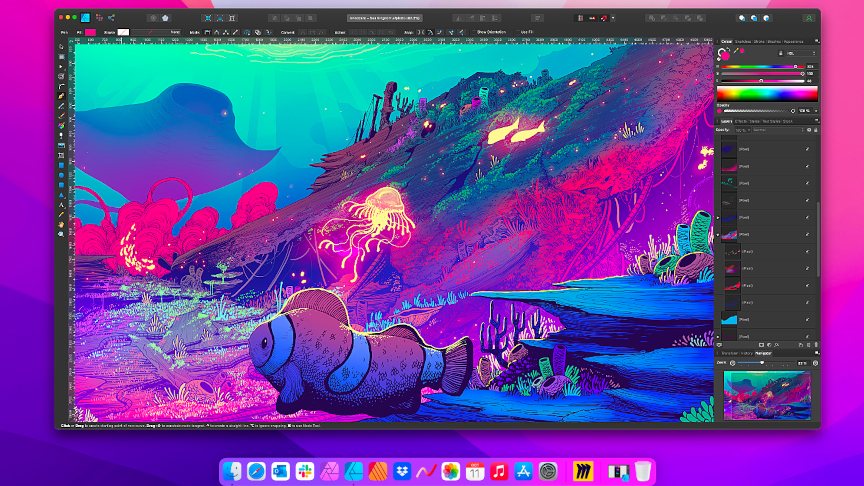864x486 pixels.
Task: Toggle the Layers panel lock button
Action: click(x=816, y=130)
